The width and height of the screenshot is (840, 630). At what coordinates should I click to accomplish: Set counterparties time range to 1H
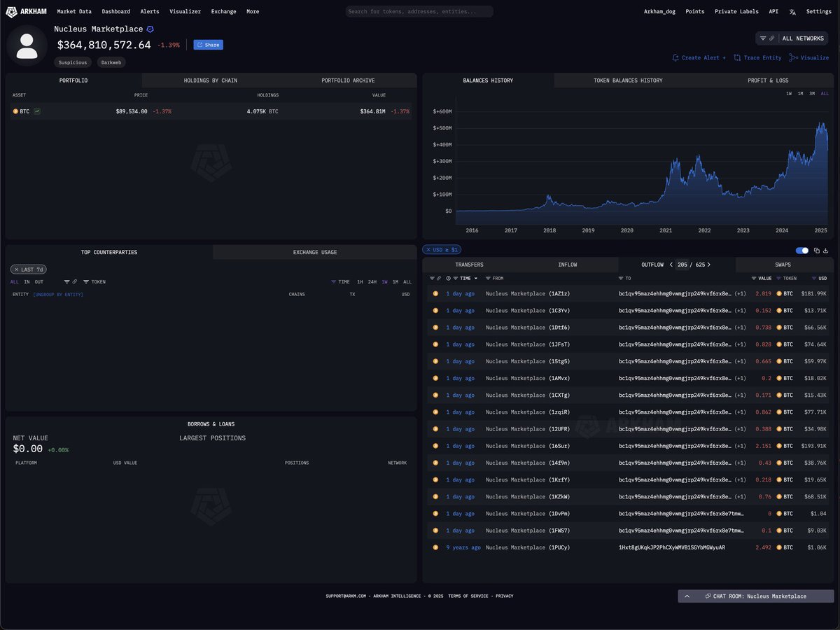coord(360,281)
